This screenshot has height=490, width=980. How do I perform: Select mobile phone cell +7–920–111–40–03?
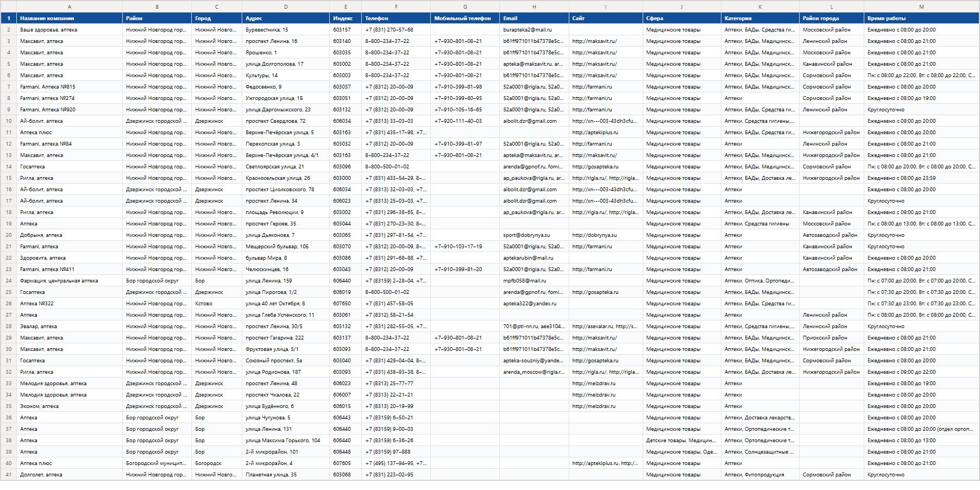point(465,121)
